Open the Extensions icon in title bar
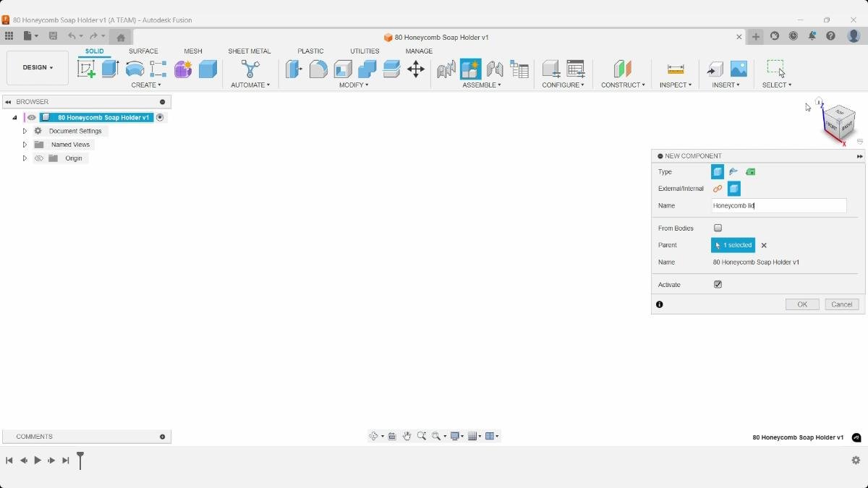This screenshot has width=868, height=488. 775,36
